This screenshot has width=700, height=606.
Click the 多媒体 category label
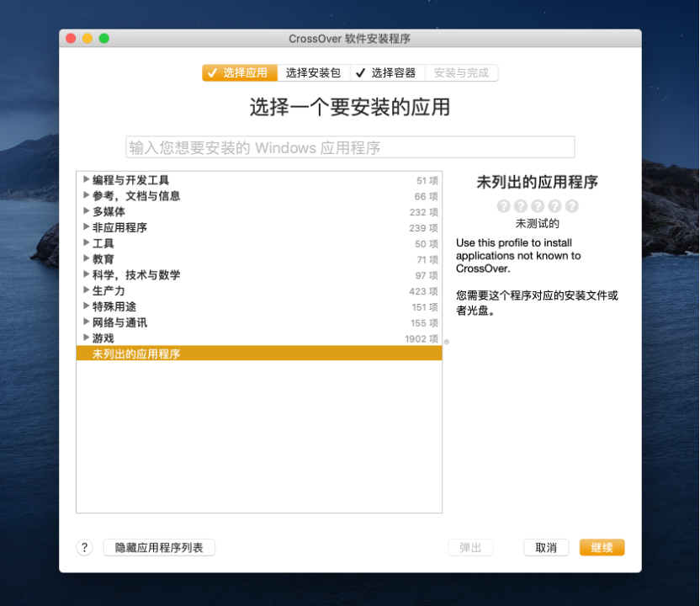[x=109, y=211]
